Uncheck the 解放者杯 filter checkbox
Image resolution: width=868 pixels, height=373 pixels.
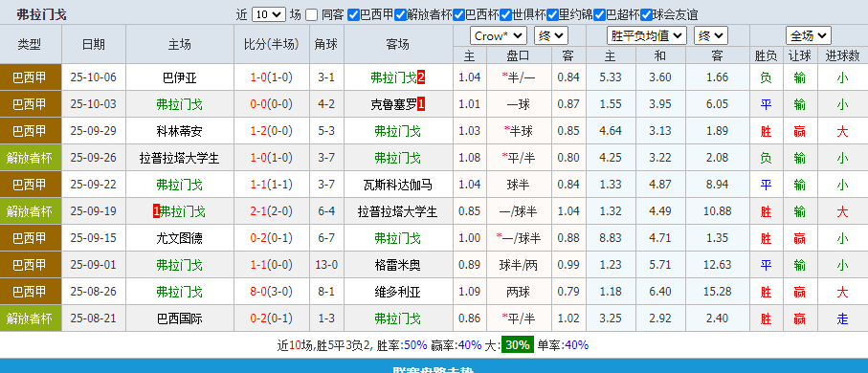[400, 15]
